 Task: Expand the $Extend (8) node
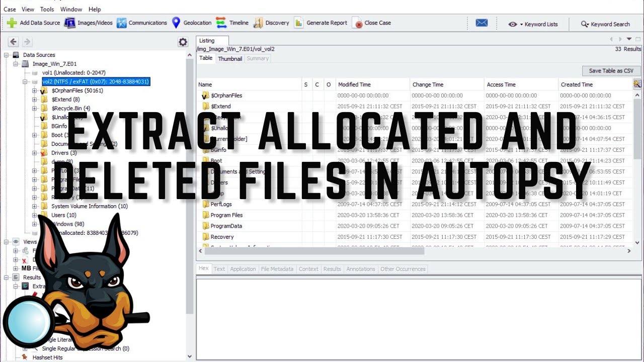pos(35,100)
